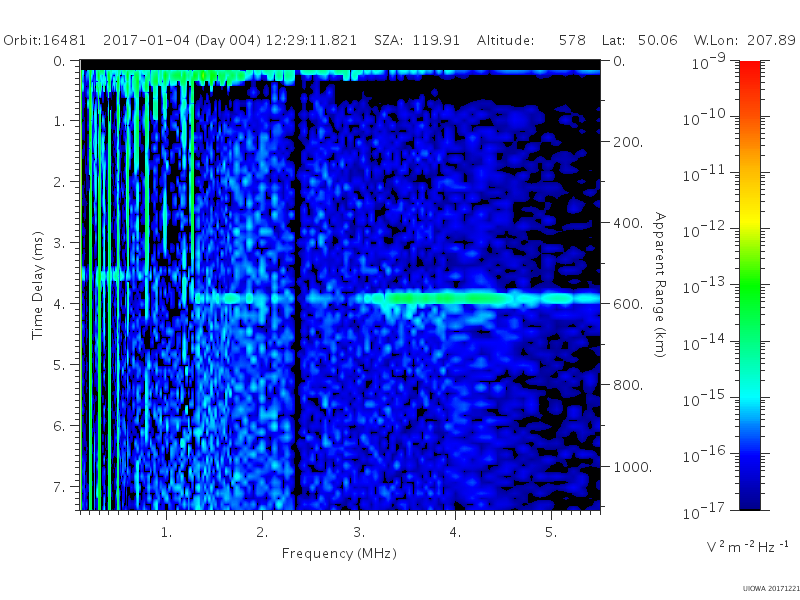
Task: Click the Time Delay (ms) axis title
Action: coord(37,285)
